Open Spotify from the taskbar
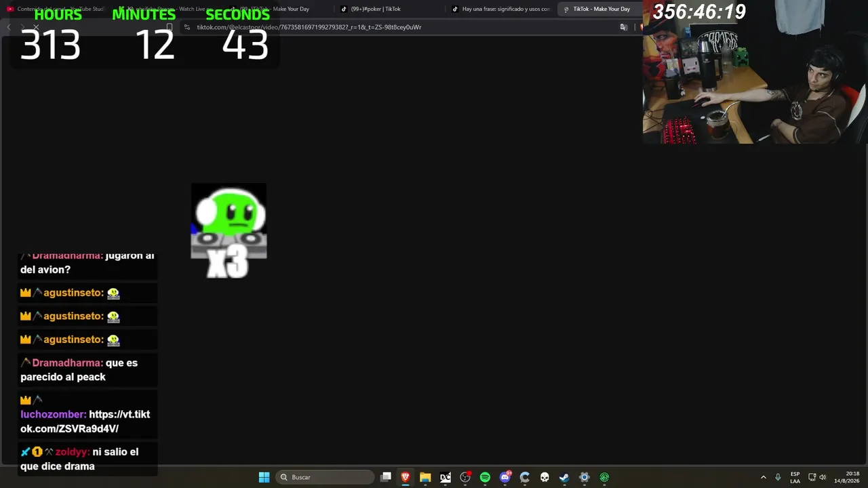Viewport: 868px width, 488px height. pos(485,477)
